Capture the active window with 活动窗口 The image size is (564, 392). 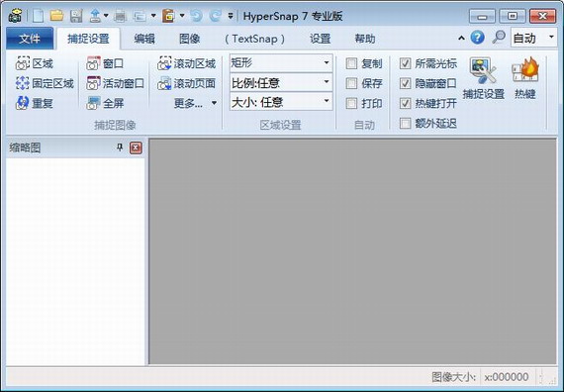coord(115,83)
